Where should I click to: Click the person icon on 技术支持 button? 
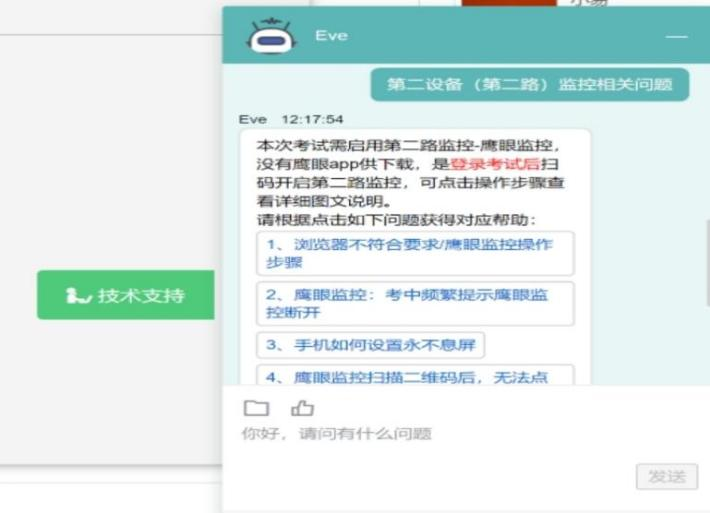click(x=78, y=296)
